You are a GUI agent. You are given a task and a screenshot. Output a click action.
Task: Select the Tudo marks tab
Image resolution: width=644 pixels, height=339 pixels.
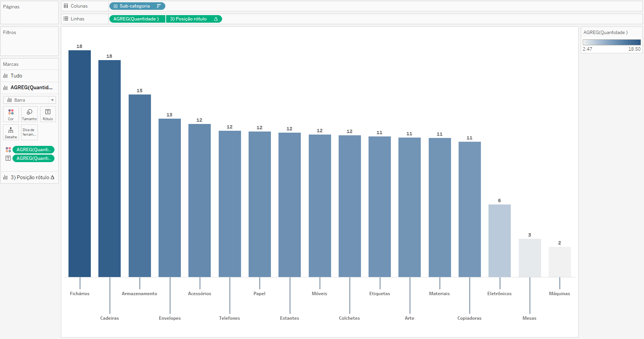point(16,76)
